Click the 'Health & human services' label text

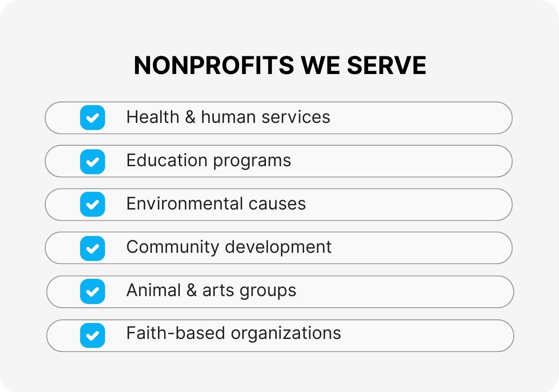click(x=228, y=117)
